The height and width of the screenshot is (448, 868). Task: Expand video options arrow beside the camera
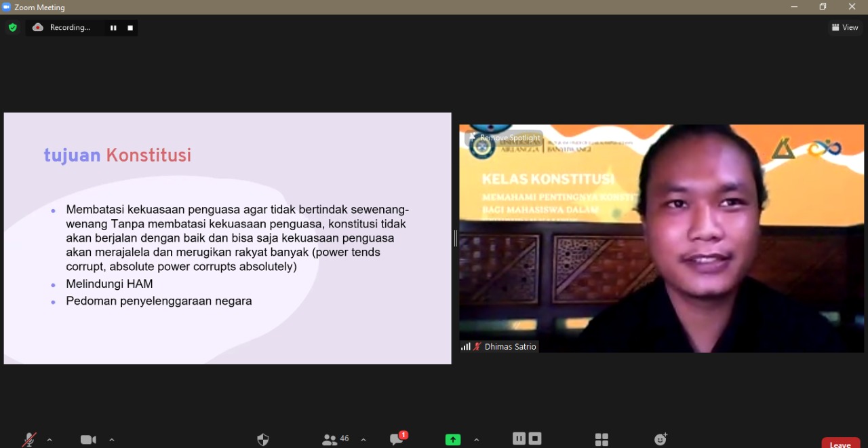click(112, 440)
